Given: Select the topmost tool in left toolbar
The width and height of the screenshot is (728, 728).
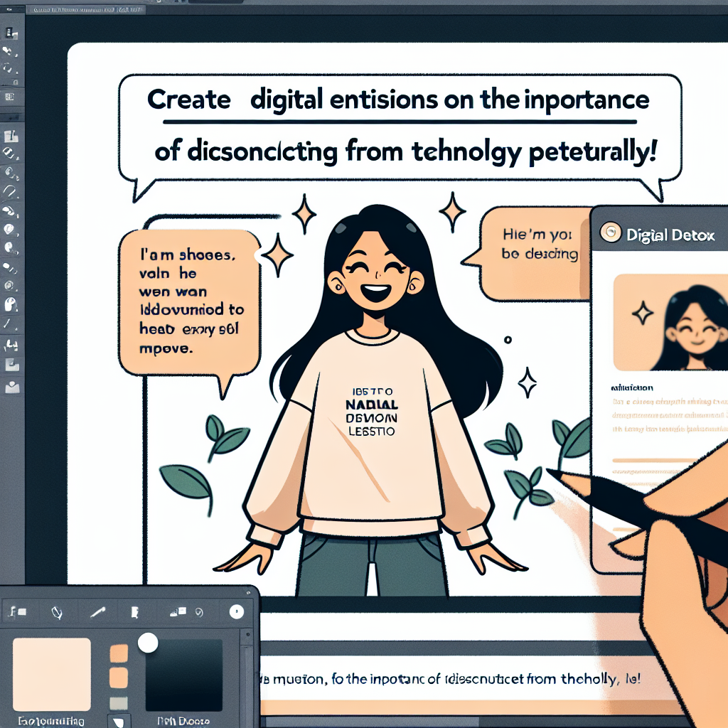Looking at the screenshot, I should coord(11,33).
